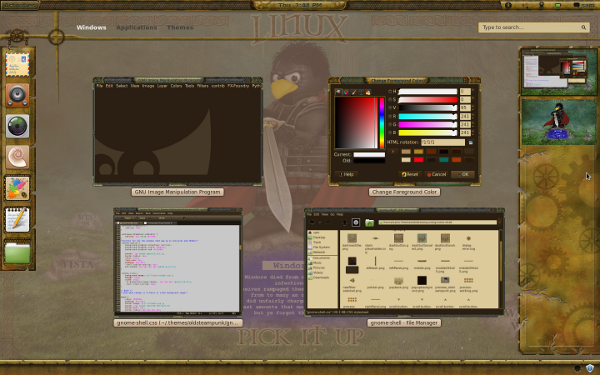Focus the Type to search box
This screenshot has height=375, width=600.
(x=534, y=28)
